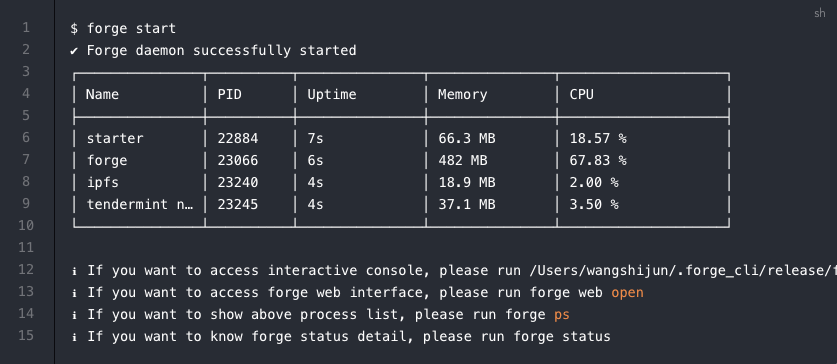837x364 pixels.
Task: Click the info icon on line 12
Action: tap(74, 271)
